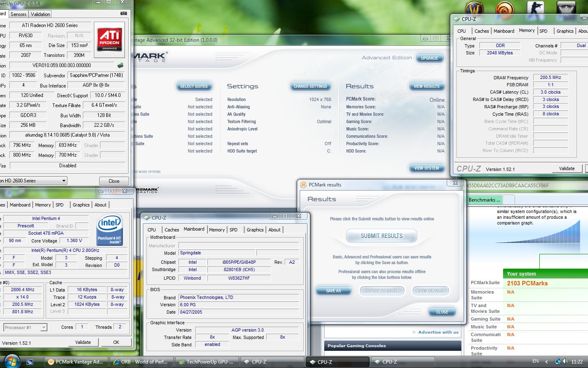This screenshot has height=368, width=588.
Task: Click the CPU-Z Mainboard window title icon
Action: [147, 218]
